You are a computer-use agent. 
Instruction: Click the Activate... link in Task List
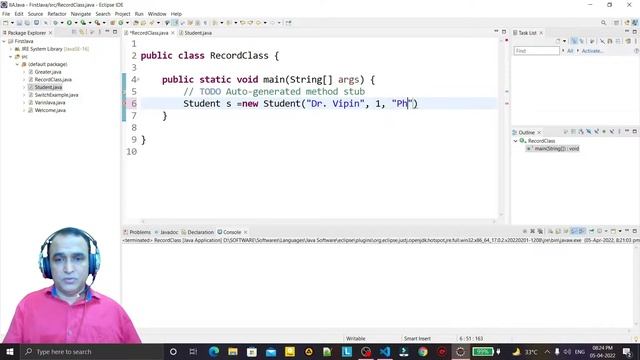pos(592,51)
